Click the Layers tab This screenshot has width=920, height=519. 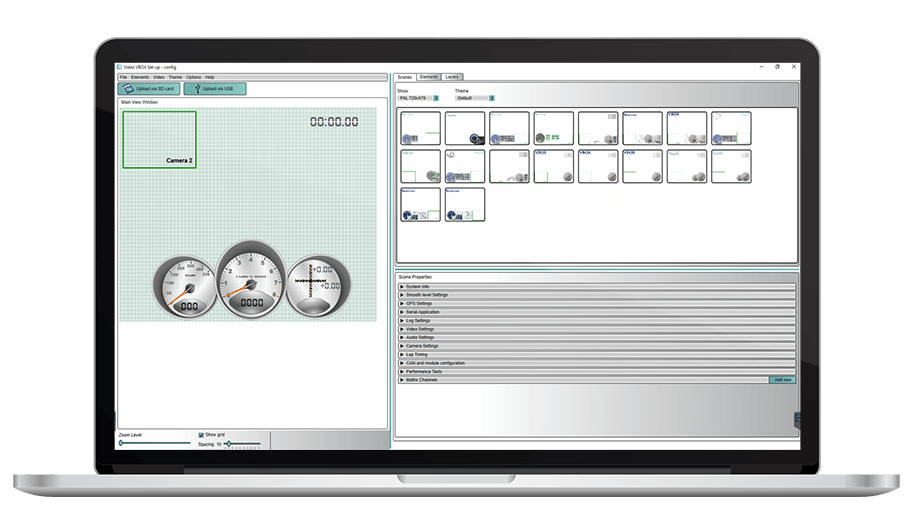coord(453,76)
